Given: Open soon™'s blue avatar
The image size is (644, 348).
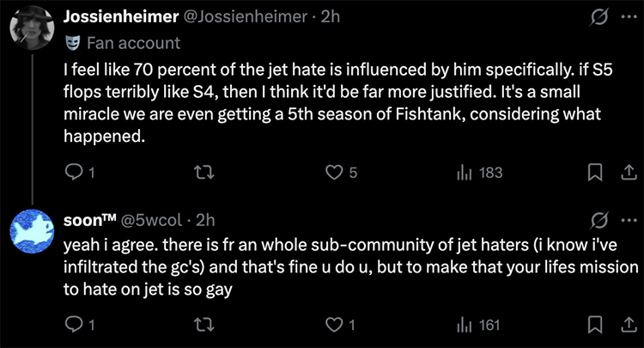Looking at the screenshot, I should point(33,235).
